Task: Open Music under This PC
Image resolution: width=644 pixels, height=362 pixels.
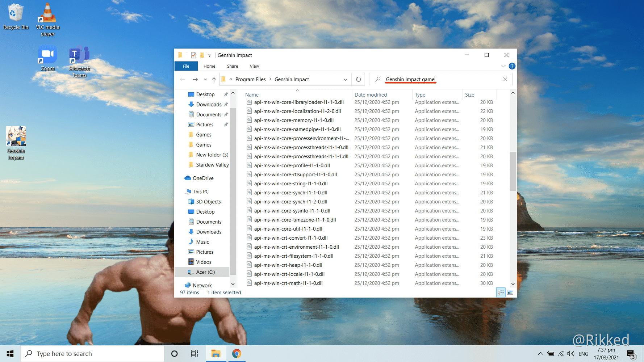Action: (x=202, y=242)
